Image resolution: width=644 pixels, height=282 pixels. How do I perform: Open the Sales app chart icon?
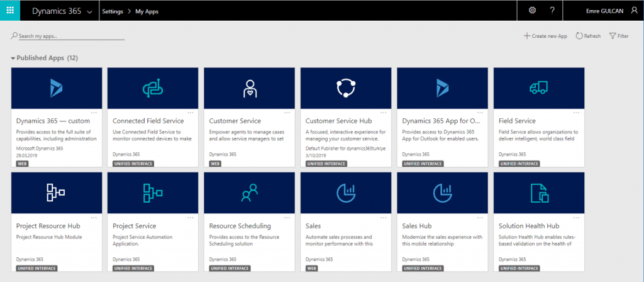(x=346, y=193)
